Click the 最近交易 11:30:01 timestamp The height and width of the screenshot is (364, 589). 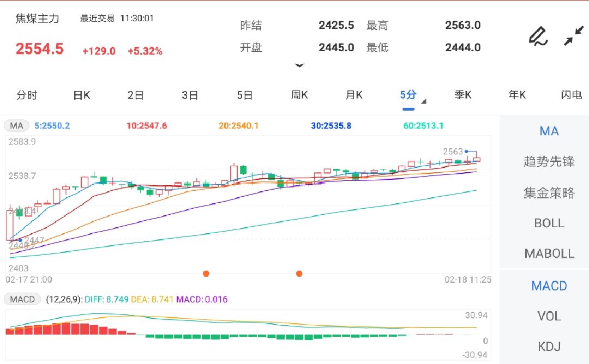[x=117, y=19]
